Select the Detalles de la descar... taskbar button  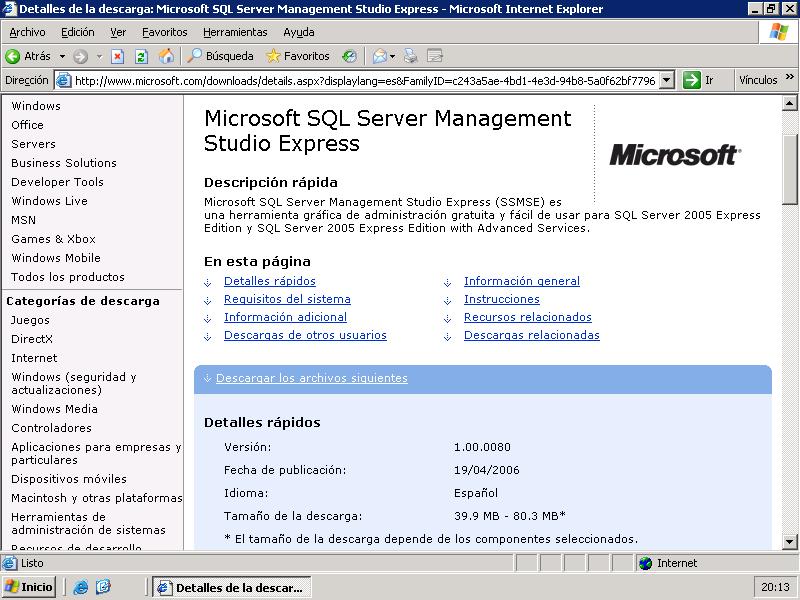point(232,587)
